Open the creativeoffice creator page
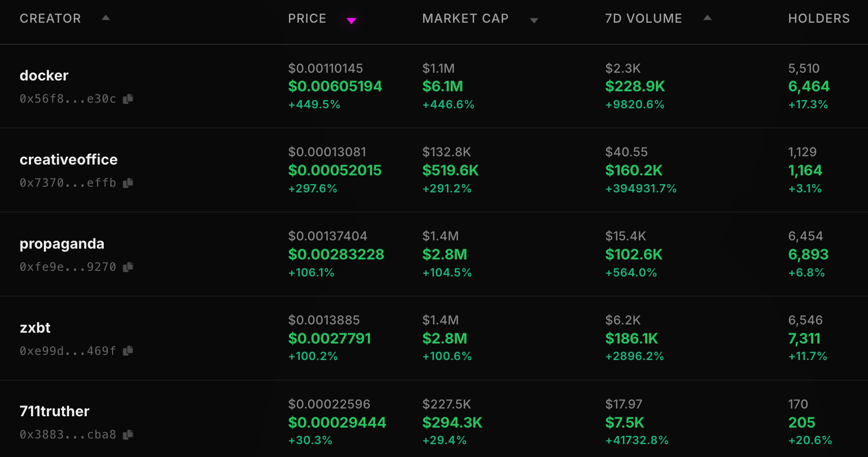 69,160
